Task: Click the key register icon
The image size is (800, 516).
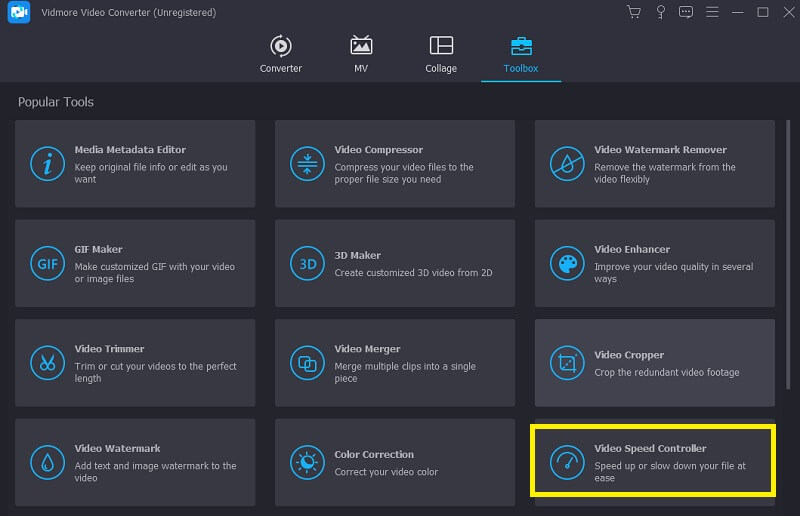Action: (x=660, y=12)
